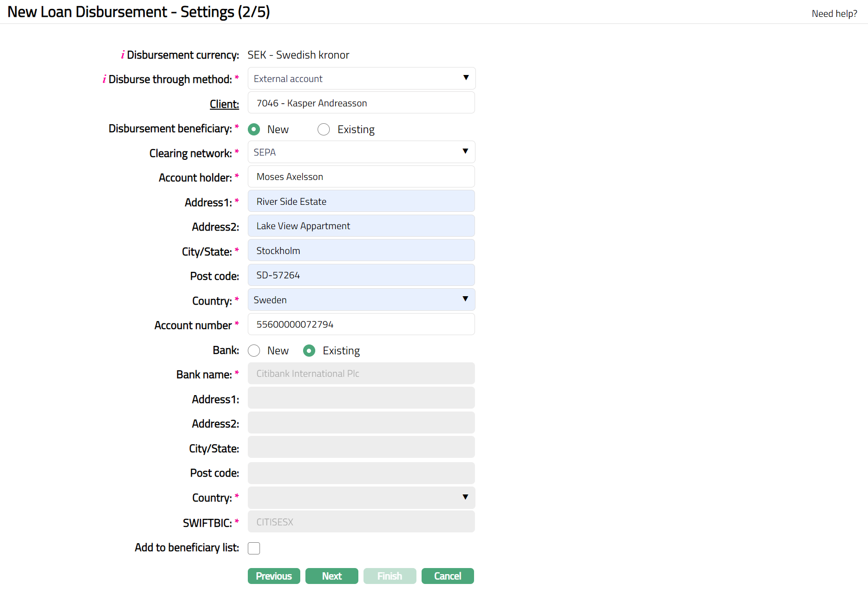Click the Post code field with SD-57264
The height and width of the screenshot is (591, 868).
click(x=361, y=275)
